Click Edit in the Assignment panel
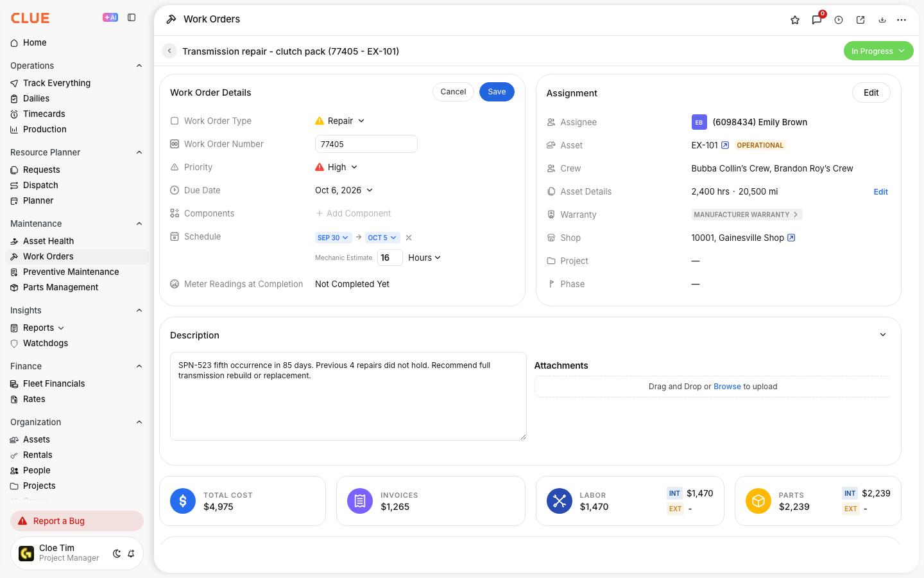This screenshot has width=924, height=578. [871, 92]
